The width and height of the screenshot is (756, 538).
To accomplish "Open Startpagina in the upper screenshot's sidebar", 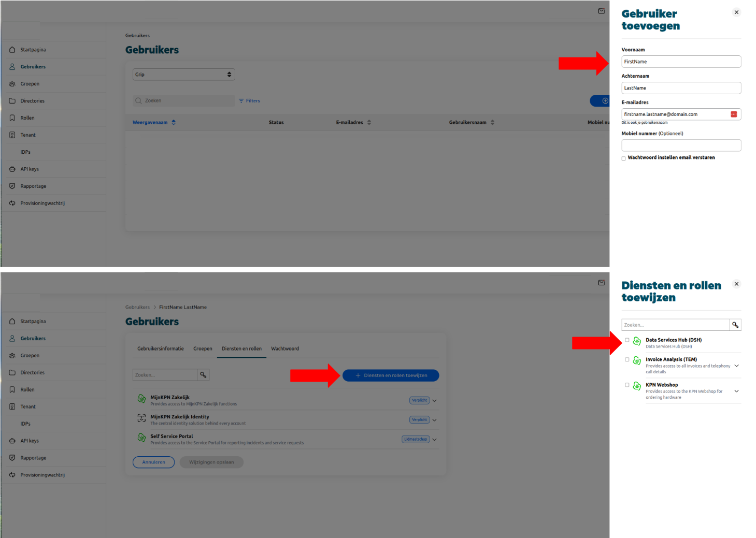I will click(x=33, y=50).
